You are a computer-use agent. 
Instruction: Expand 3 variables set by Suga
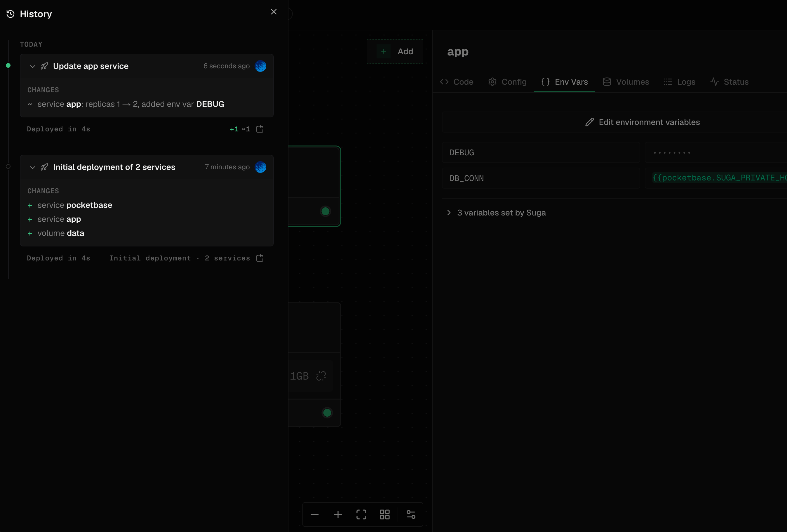pos(496,213)
